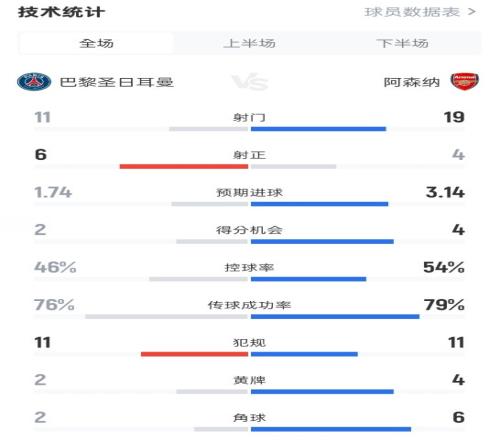Click the 阿森纳 team name
This screenshot has height=440, width=500.
pyautogui.click(x=412, y=82)
